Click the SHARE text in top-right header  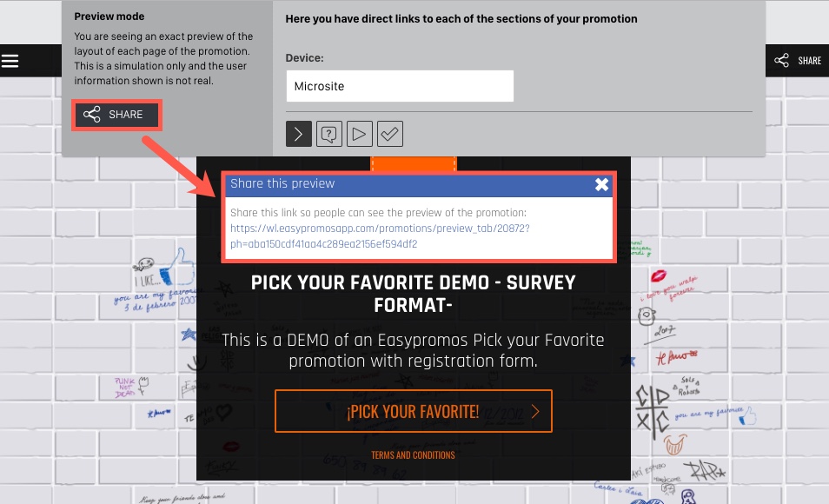click(809, 61)
